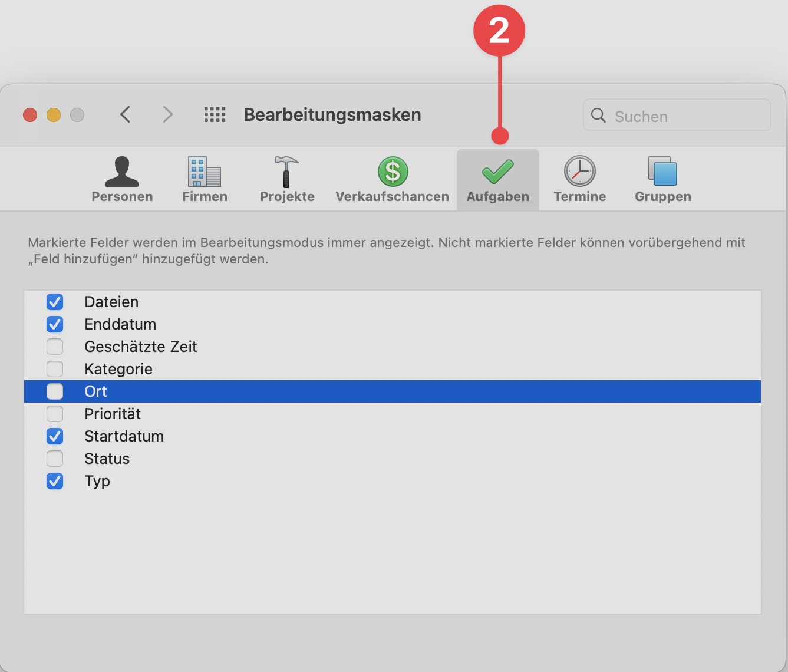Open Verkaufschancen dollar icon

click(x=392, y=172)
